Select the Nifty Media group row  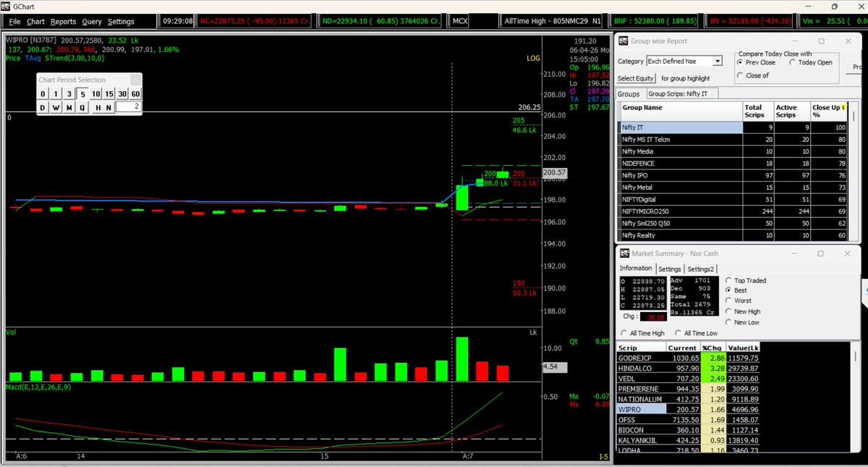pos(734,151)
